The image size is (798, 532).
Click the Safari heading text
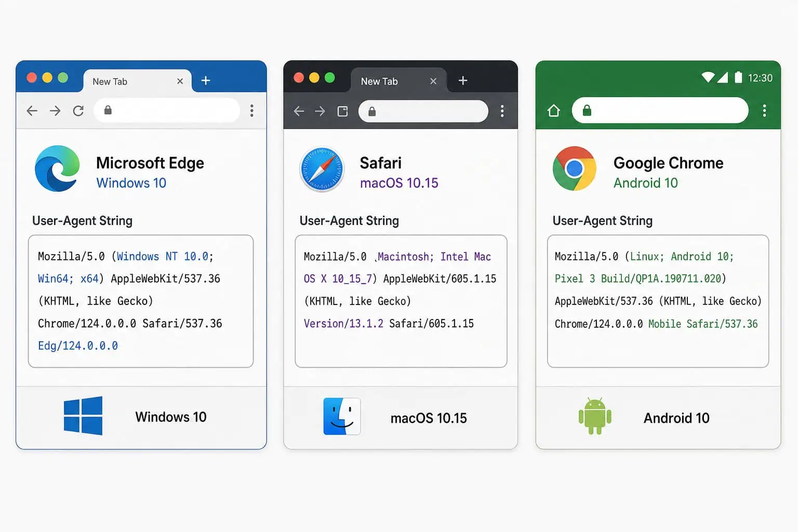click(x=381, y=163)
